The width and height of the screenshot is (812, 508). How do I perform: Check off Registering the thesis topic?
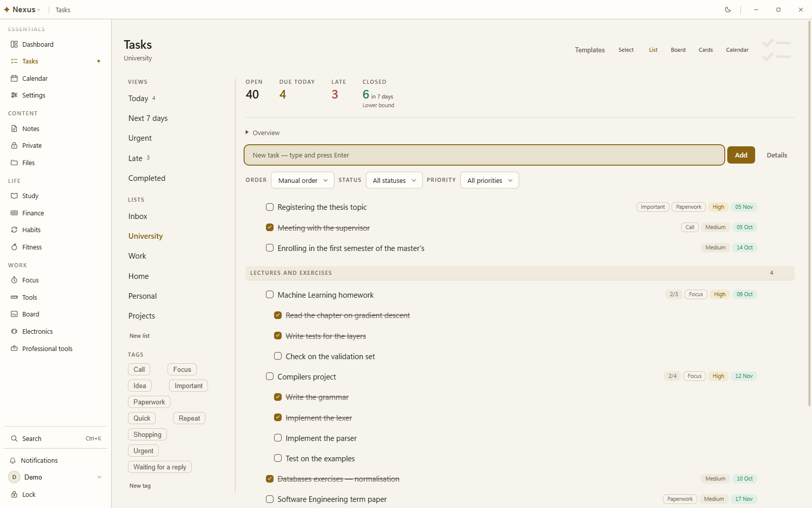[269, 207]
